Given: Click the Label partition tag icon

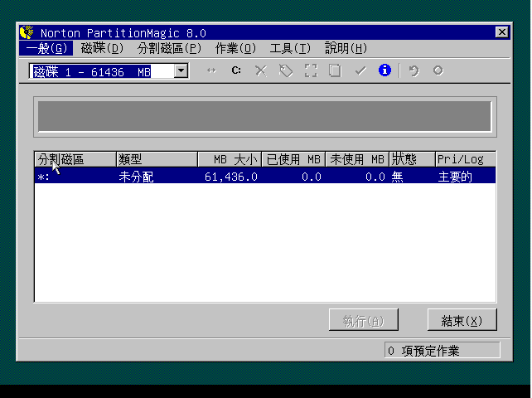Looking at the screenshot, I should 286,70.
